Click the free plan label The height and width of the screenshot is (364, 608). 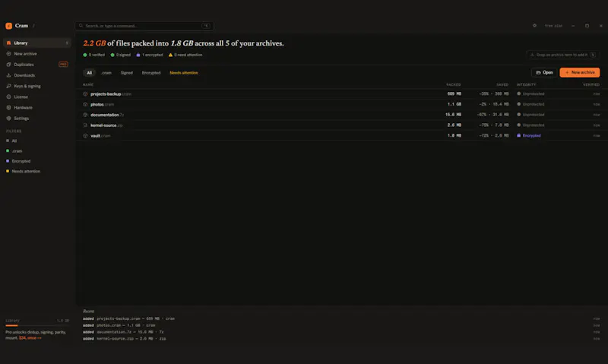click(x=553, y=26)
